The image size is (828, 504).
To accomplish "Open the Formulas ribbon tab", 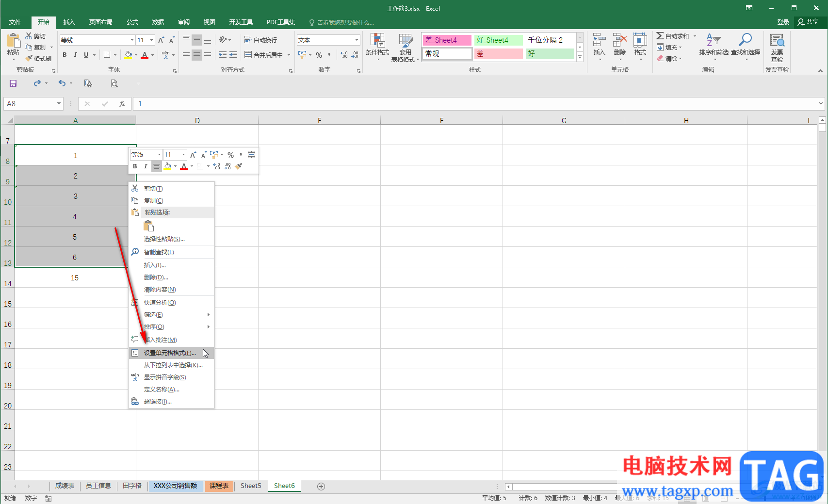I will 132,22.
